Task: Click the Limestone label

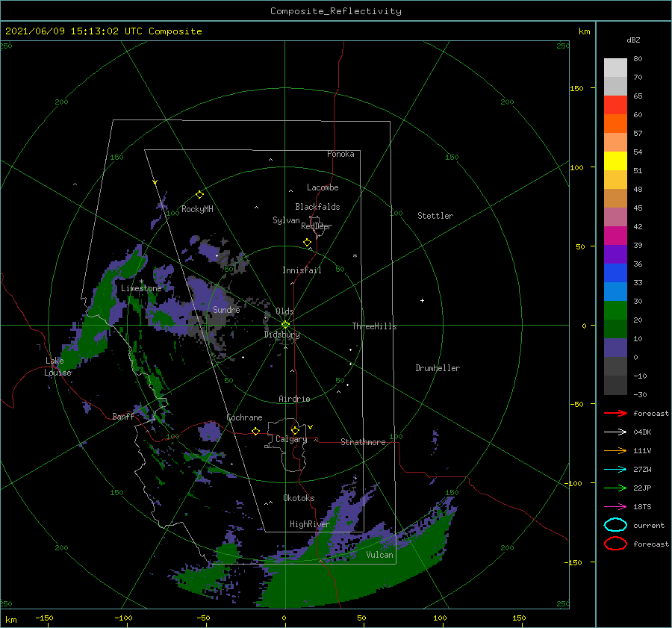Action: click(x=141, y=288)
